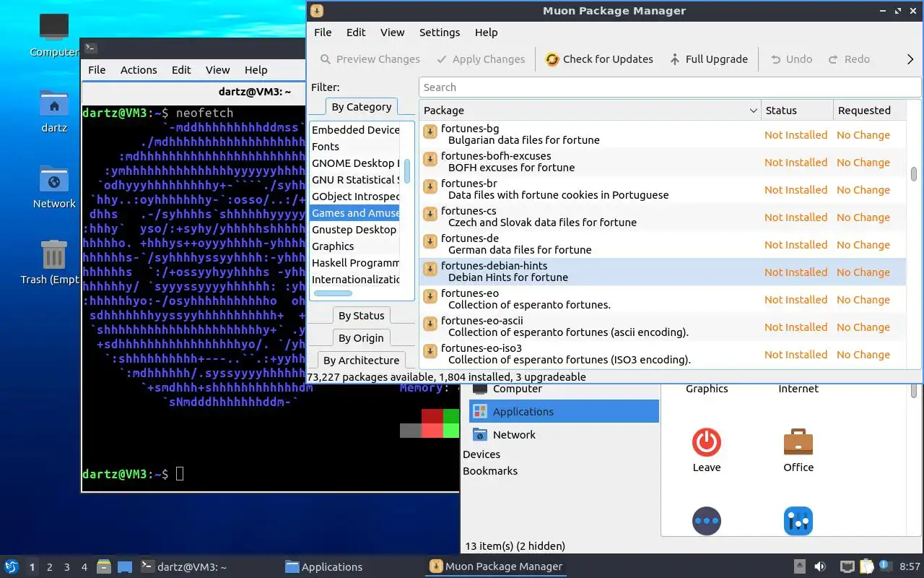Click the category list horizontal scrollbar
924x578 pixels.
coord(334,293)
